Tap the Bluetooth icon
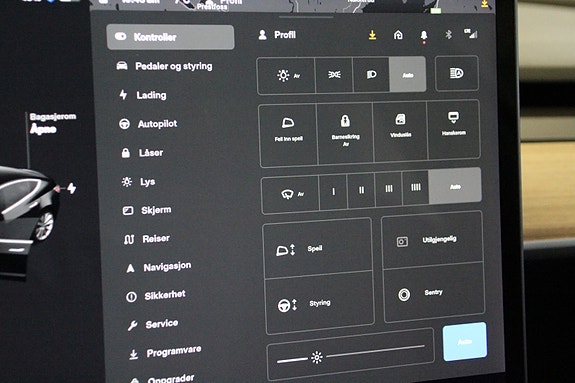This screenshot has height=383, width=575. (x=448, y=35)
